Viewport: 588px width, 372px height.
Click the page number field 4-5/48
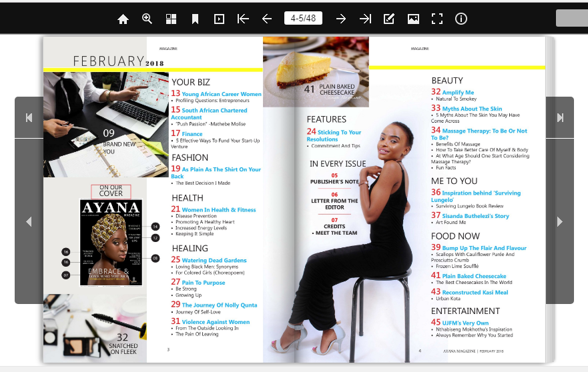[303, 18]
